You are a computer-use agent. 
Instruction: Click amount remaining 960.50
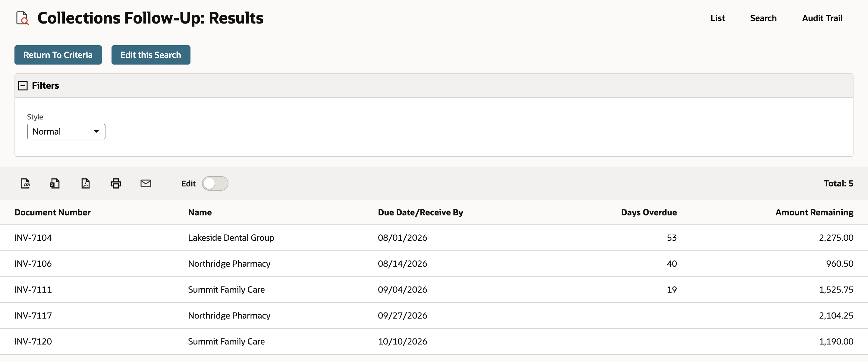coord(839,263)
